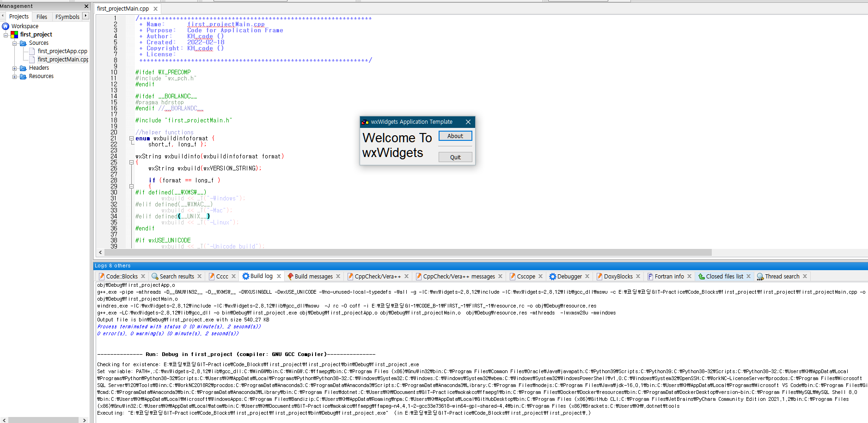Open the Closed files list tab

725,277
